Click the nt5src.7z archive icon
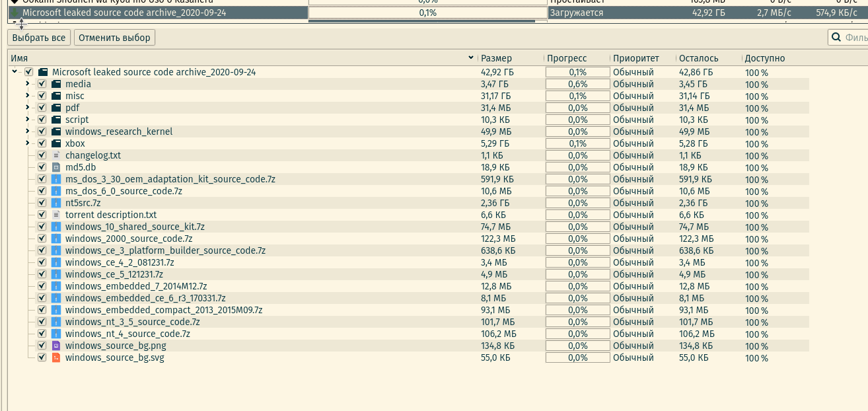This screenshot has width=868, height=411. (56, 203)
